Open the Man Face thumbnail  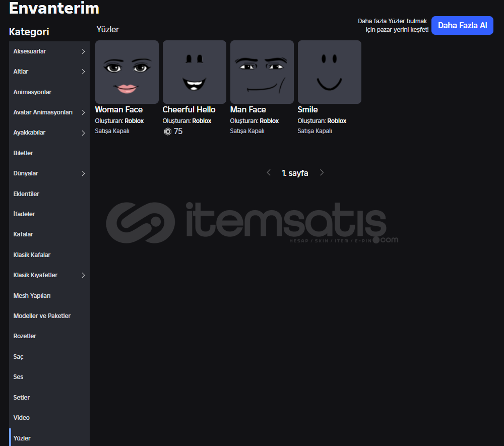pyautogui.click(x=262, y=72)
